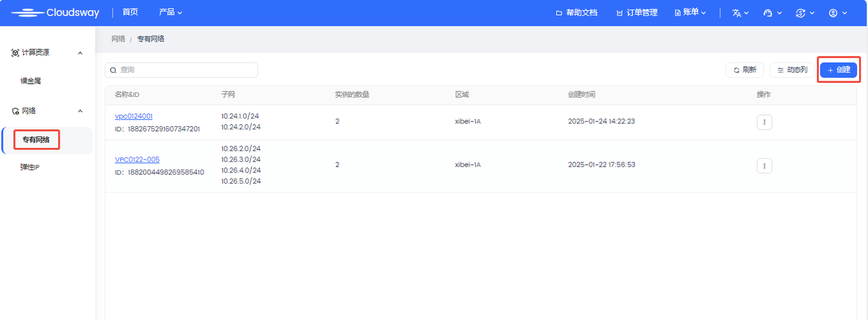This screenshot has height=320, width=868.
Task: Expand the 产品 products dropdown
Action: [170, 12]
